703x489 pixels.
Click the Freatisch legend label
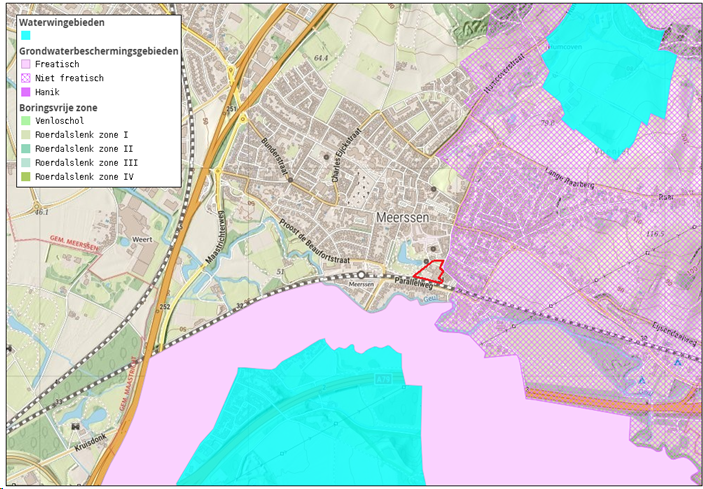pyautogui.click(x=57, y=64)
